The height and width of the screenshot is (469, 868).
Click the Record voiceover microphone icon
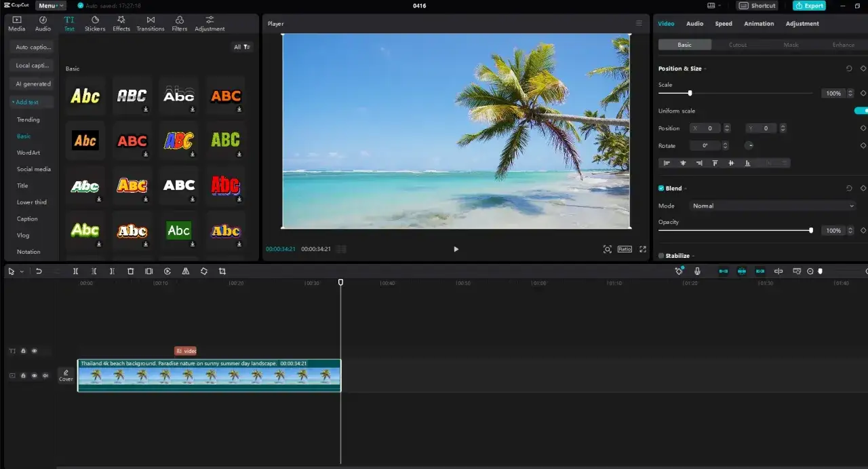(696, 271)
